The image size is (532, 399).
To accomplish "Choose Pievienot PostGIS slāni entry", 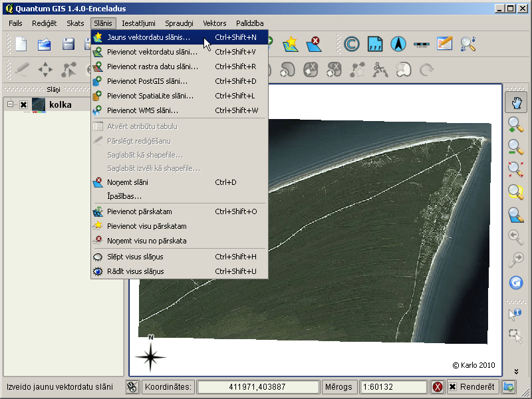I will [x=180, y=81].
